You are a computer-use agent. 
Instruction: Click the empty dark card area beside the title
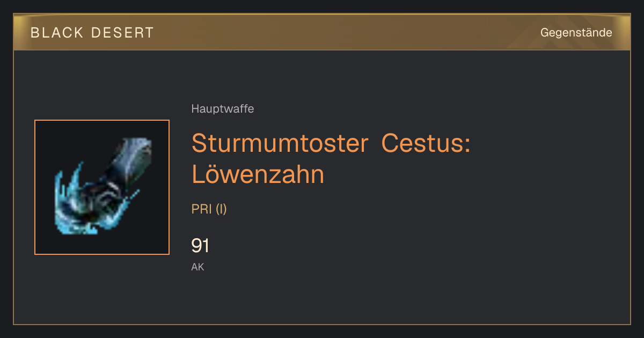click(547, 161)
